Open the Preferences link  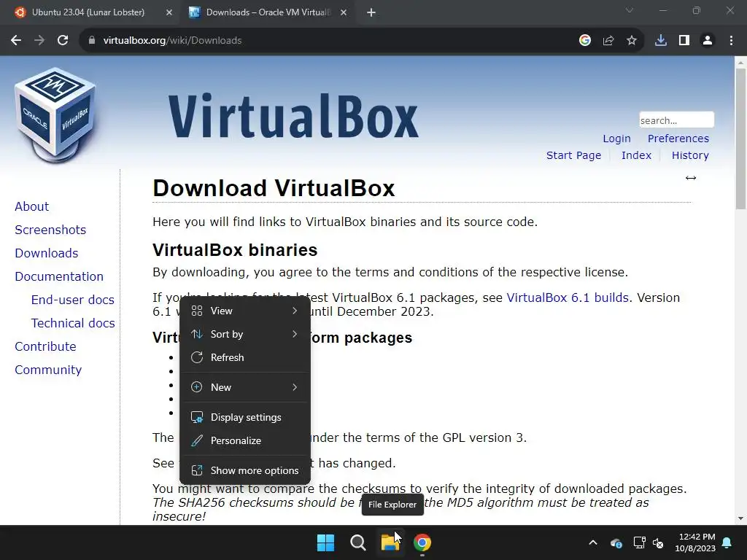click(x=678, y=139)
